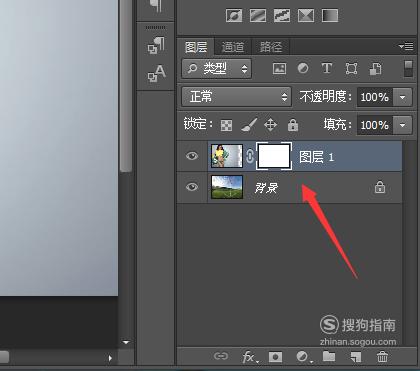Click the 不透明度 100% value field
420x371 pixels.
375,97
